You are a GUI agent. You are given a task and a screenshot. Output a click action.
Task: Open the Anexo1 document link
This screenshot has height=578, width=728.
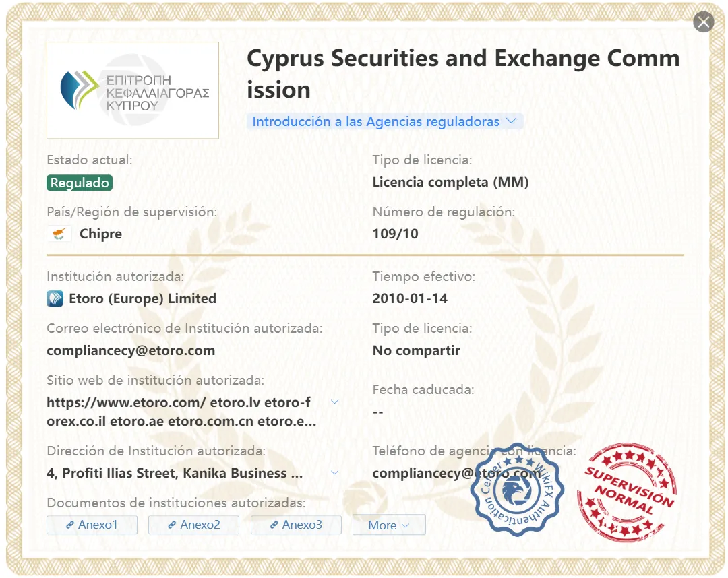coord(92,525)
